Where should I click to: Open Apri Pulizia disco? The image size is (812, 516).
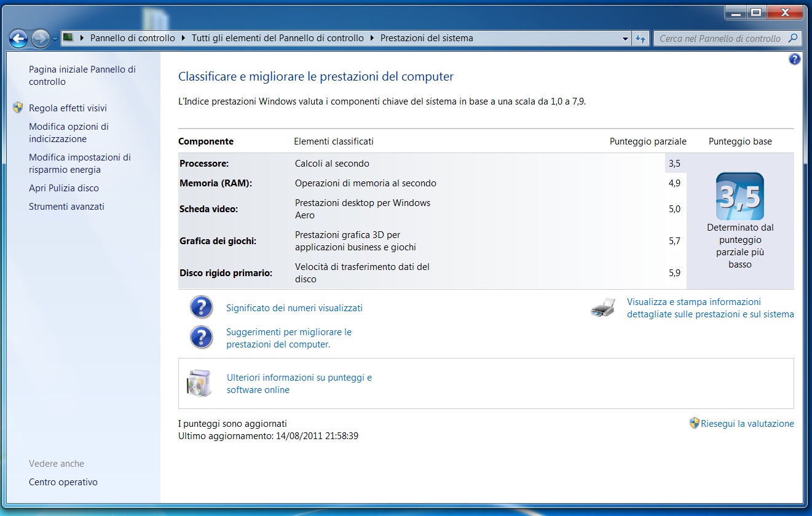point(64,188)
